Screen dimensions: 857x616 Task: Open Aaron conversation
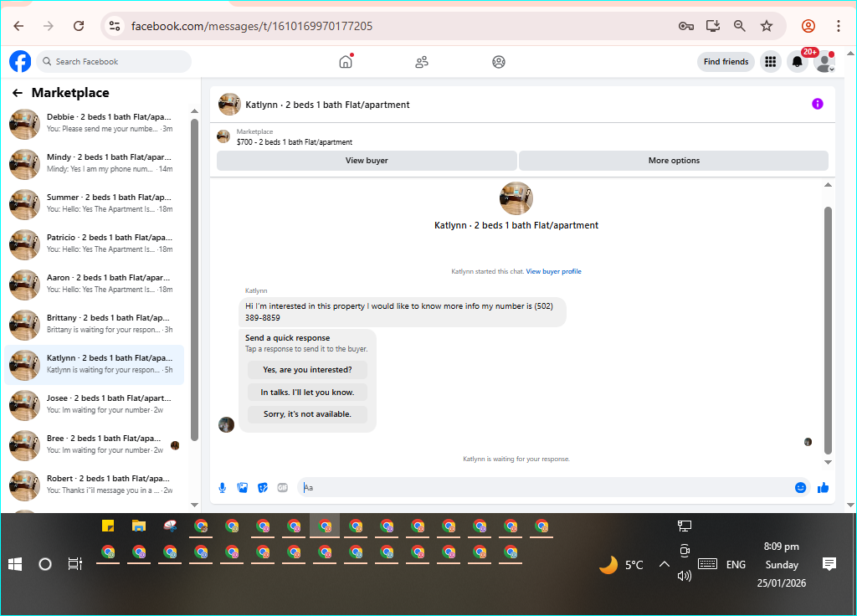[x=95, y=284]
